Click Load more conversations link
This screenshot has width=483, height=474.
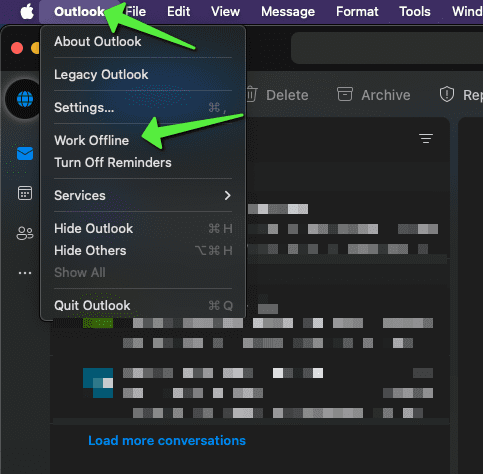pyautogui.click(x=167, y=440)
